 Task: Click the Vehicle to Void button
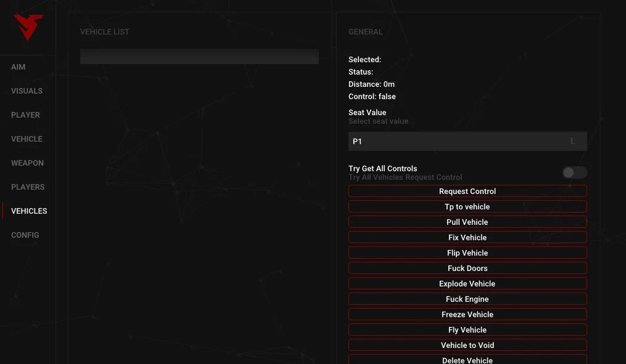point(467,346)
